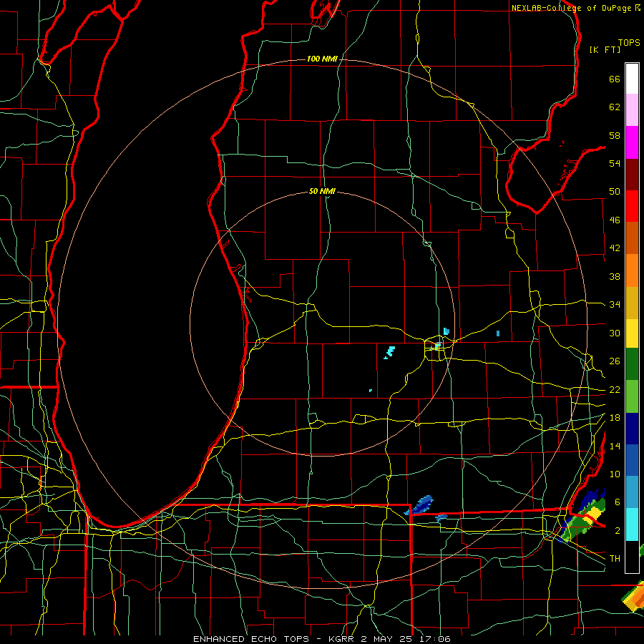Select the magenta legend swatch
This screenshot has height=644, width=644.
pos(632,142)
